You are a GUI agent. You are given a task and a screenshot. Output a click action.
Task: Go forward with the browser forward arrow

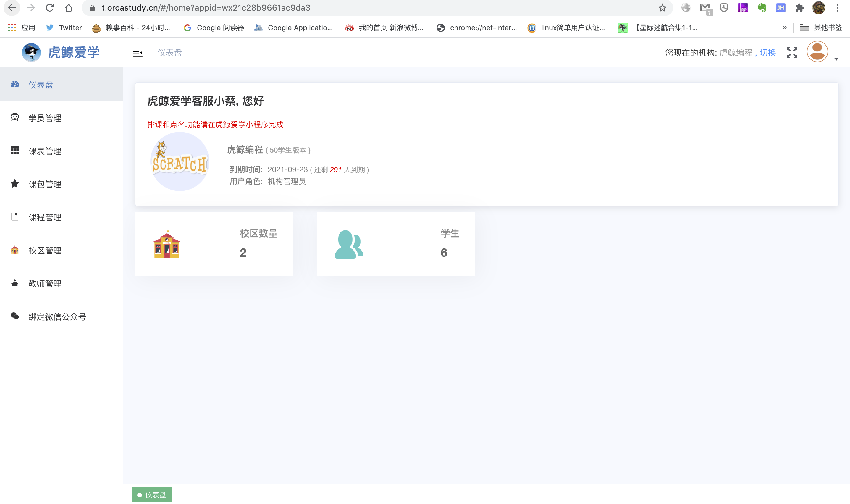coord(30,7)
